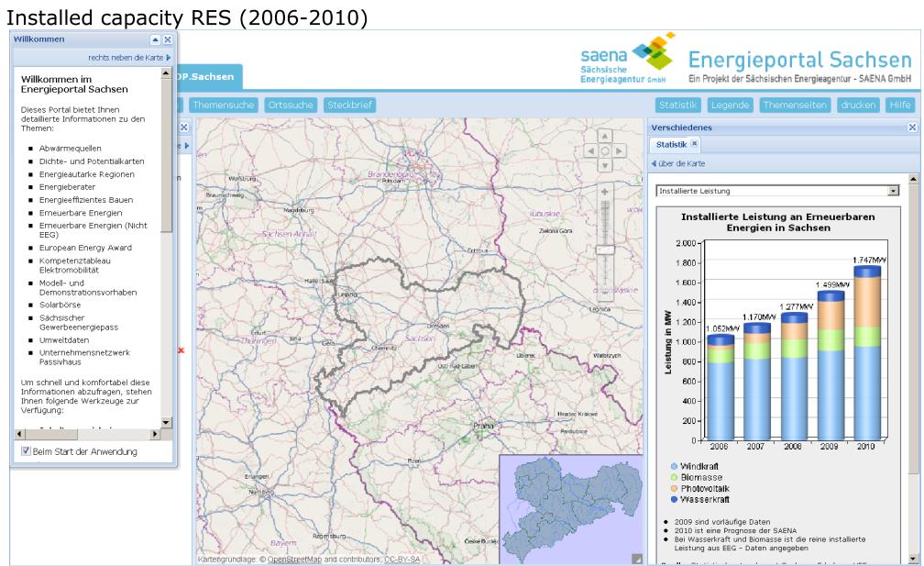Click 'über die Karte' docking link
The height and width of the screenshot is (566, 924).
point(677,163)
